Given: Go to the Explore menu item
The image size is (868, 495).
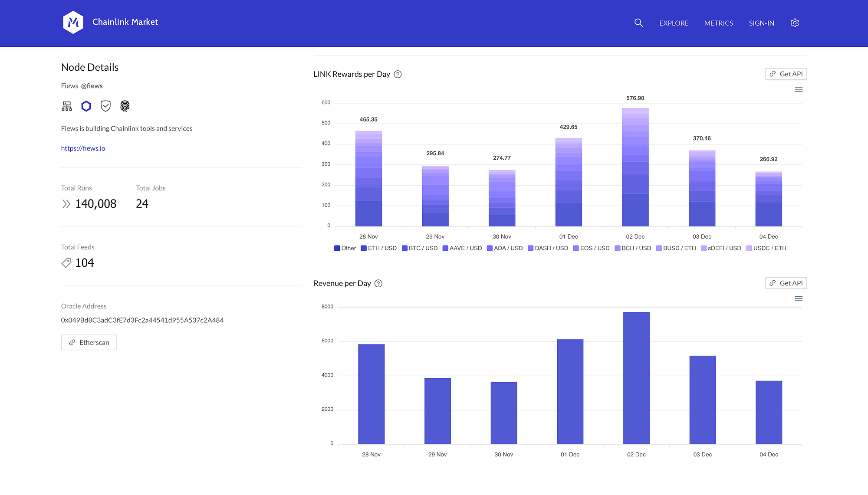Looking at the screenshot, I should pyautogui.click(x=674, y=23).
